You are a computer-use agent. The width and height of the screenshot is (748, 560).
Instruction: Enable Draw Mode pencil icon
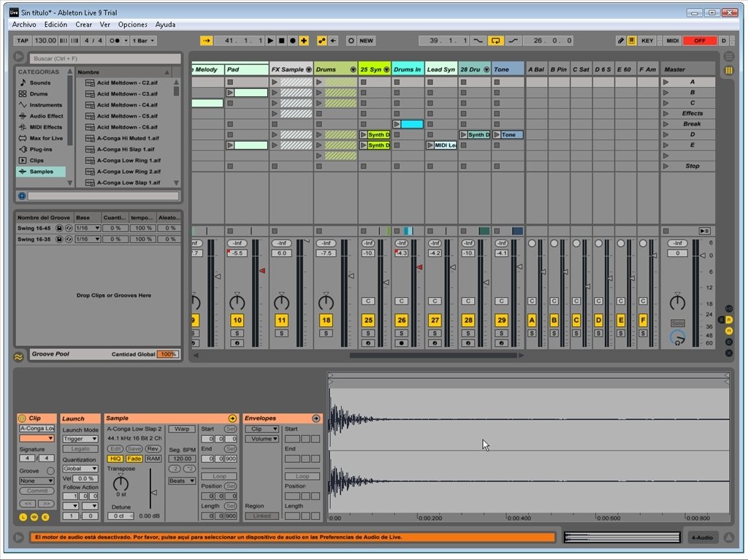620,41
